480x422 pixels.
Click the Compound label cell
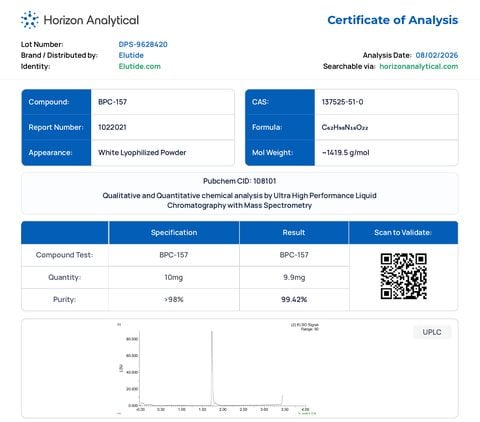(56, 102)
